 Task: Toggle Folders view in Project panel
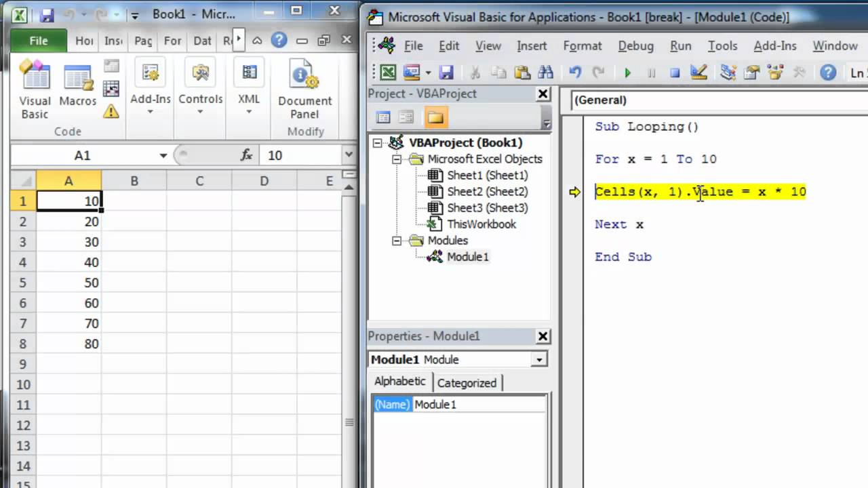435,118
